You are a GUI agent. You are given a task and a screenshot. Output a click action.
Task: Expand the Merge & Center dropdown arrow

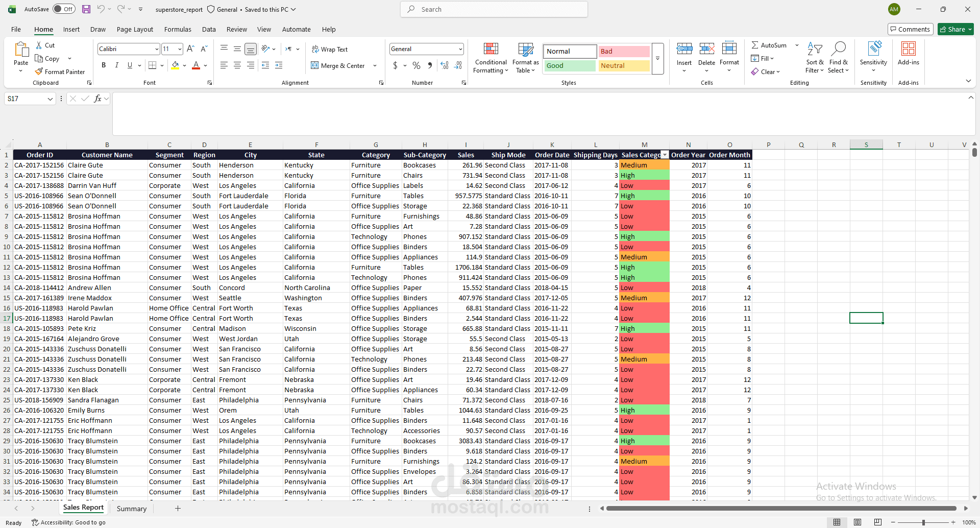375,66
